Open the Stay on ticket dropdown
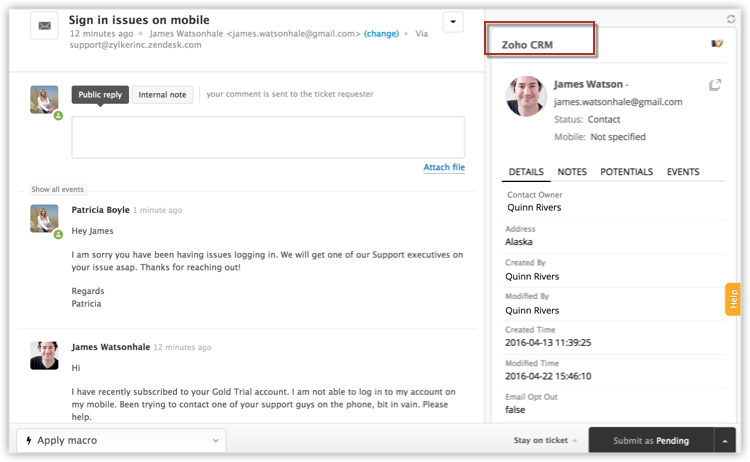Screen dimensions: 750x462 [545, 440]
